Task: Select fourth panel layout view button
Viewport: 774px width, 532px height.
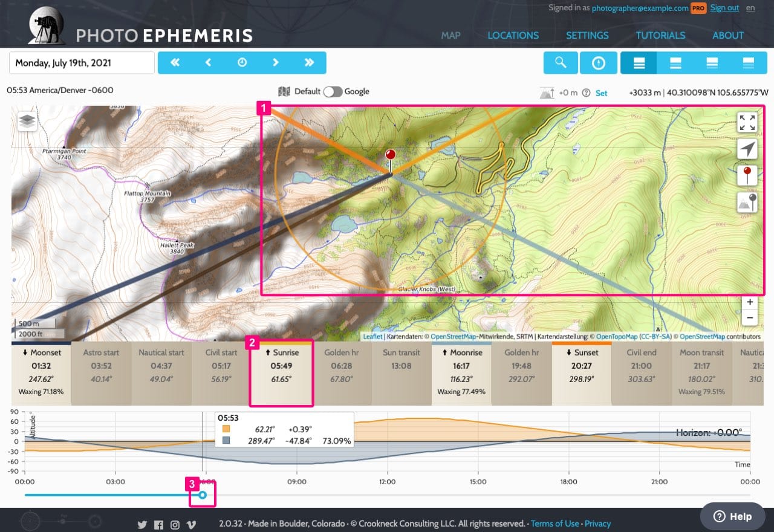Action: click(749, 62)
